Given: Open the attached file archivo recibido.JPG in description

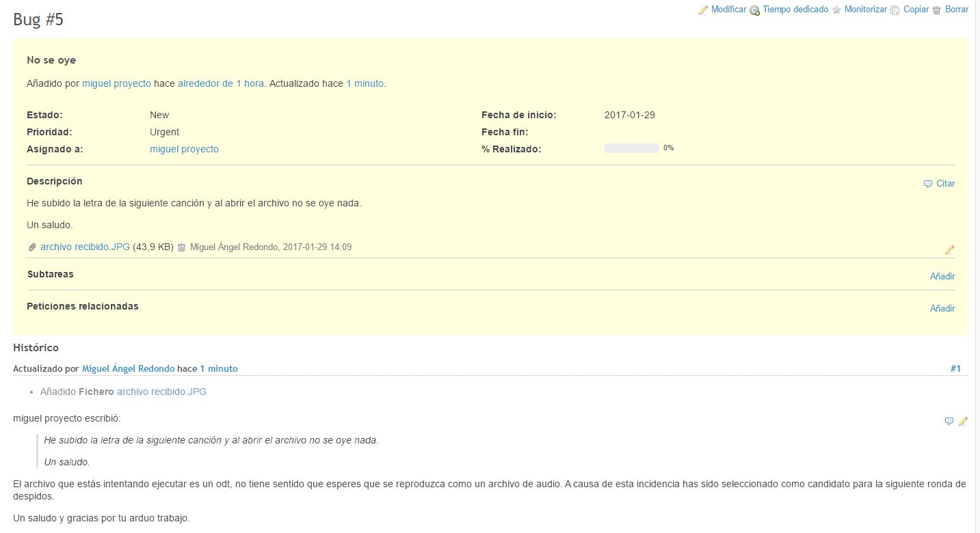Looking at the screenshot, I should tap(85, 247).
